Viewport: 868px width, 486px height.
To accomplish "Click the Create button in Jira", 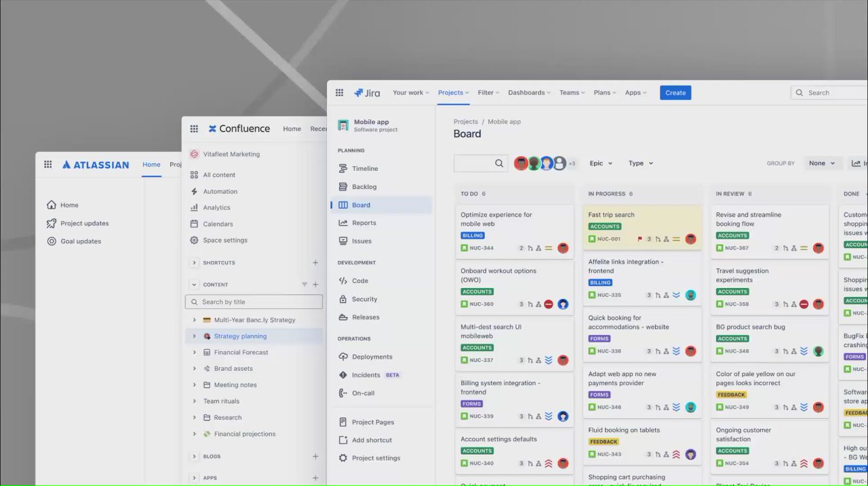I will click(675, 93).
